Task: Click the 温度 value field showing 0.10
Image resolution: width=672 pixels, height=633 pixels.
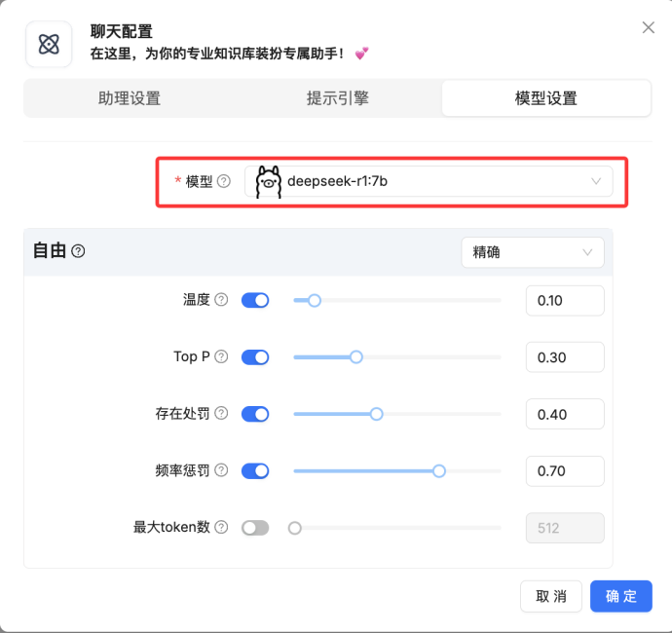Action: [x=565, y=300]
